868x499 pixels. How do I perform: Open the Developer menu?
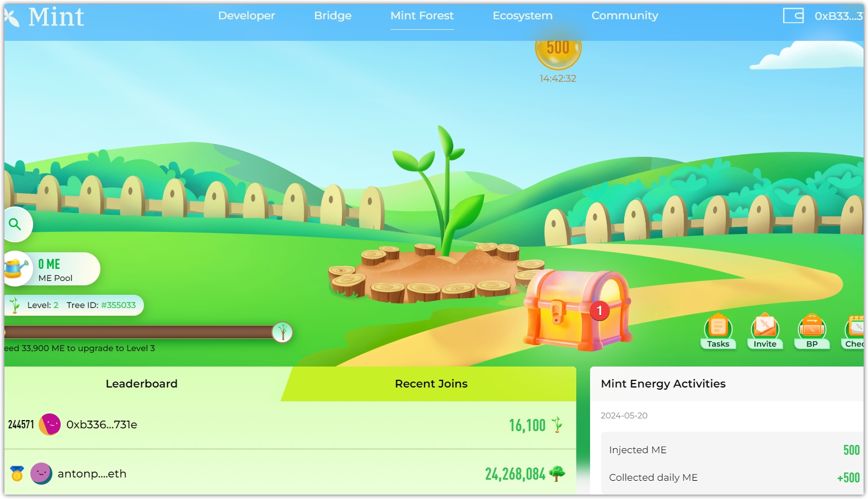pos(247,16)
